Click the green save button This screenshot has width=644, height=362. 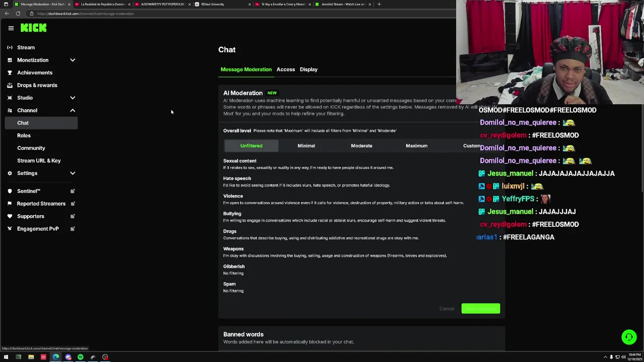coord(480,309)
